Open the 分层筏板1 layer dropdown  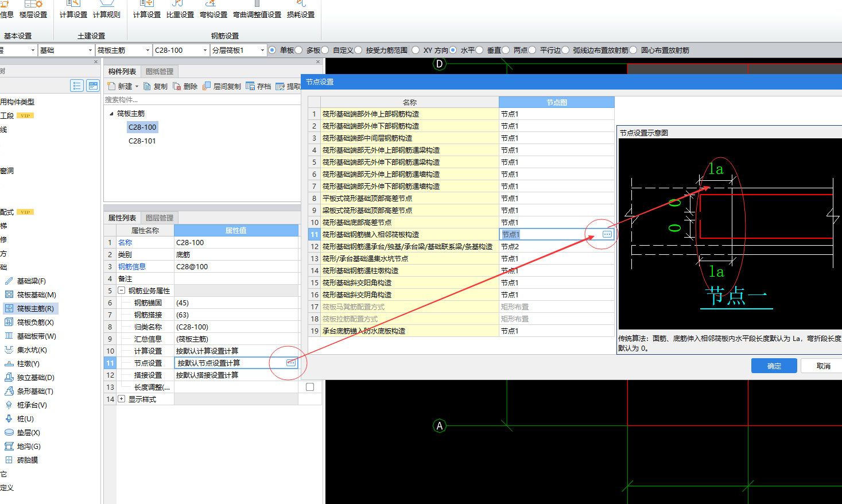point(262,51)
